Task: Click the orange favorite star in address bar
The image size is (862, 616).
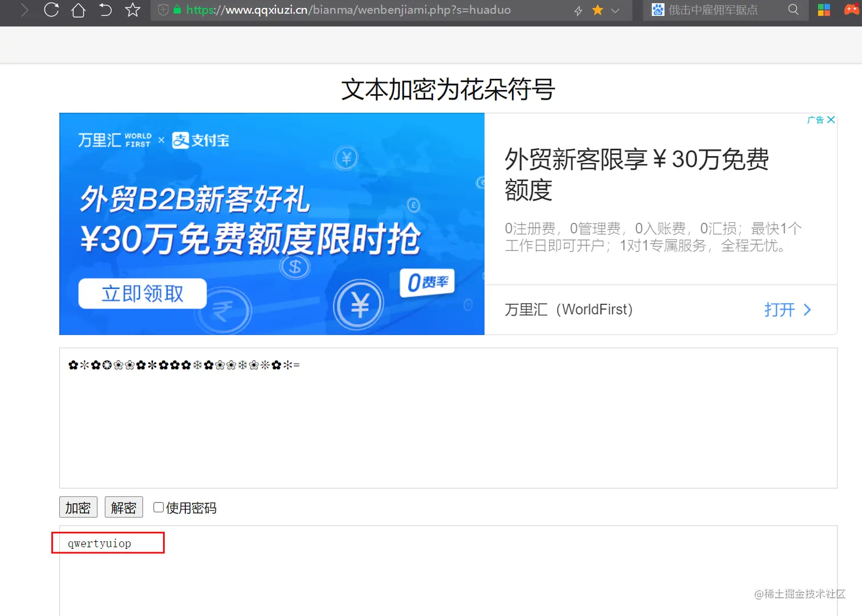Action: (597, 10)
